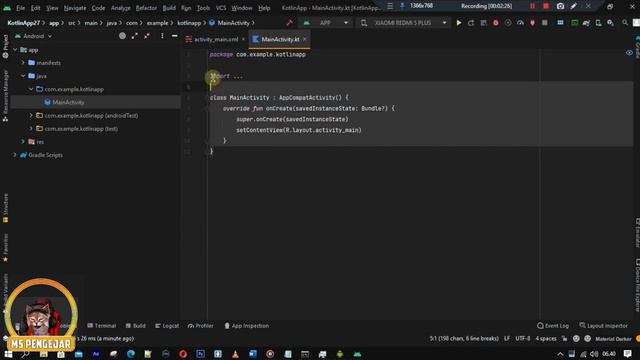640x360 pixels.
Task: Open the File menu
Action: tap(20, 8)
